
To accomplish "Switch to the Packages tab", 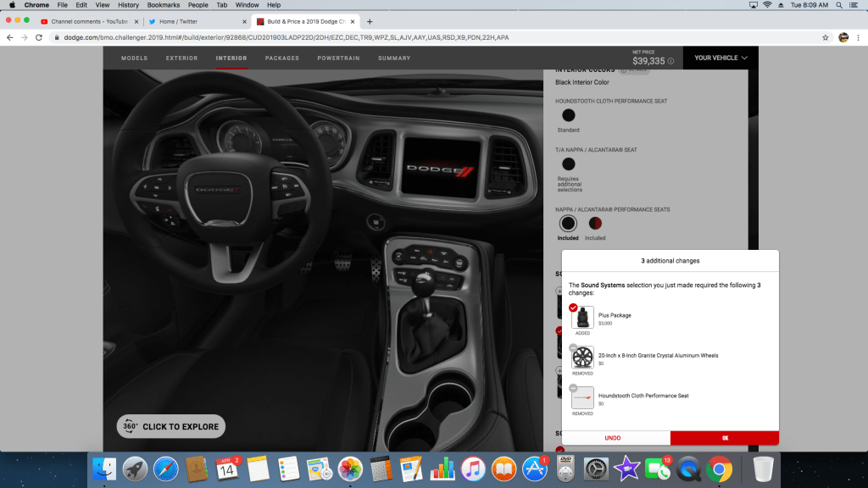I will coord(281,58).
